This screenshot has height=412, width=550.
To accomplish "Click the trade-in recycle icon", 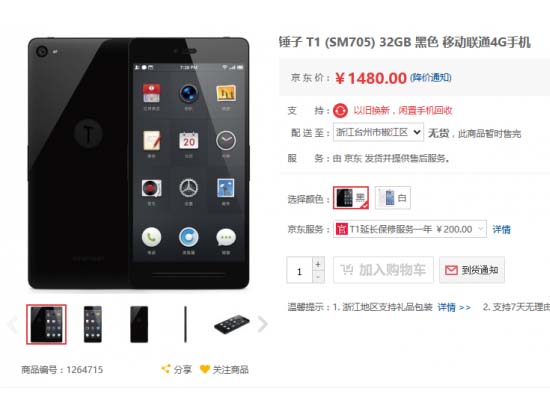I will 340,110.
